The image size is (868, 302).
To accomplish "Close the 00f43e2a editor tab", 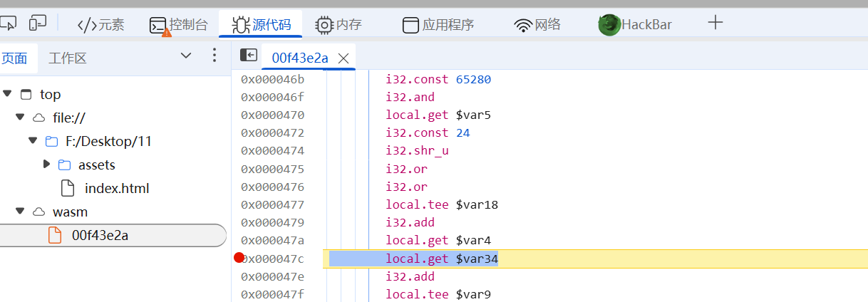I will pyautogui.click(x=343, y=58).
